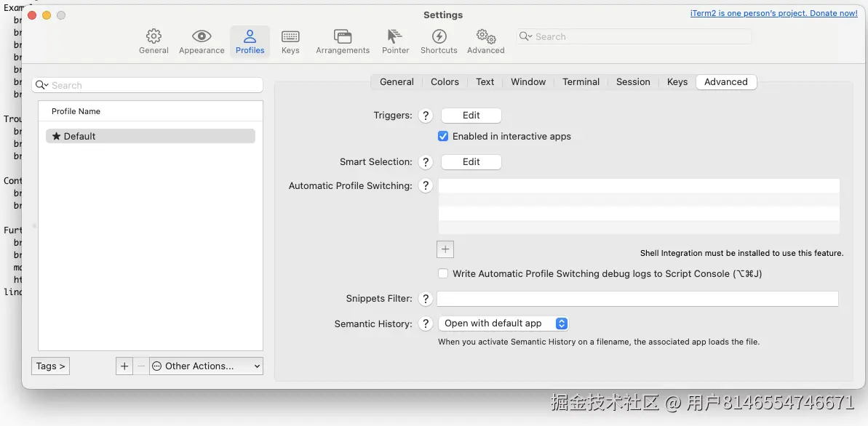This screenshot has height=426, width=868.
Task: Switch to the Keys profile tab
Action: 677,82
